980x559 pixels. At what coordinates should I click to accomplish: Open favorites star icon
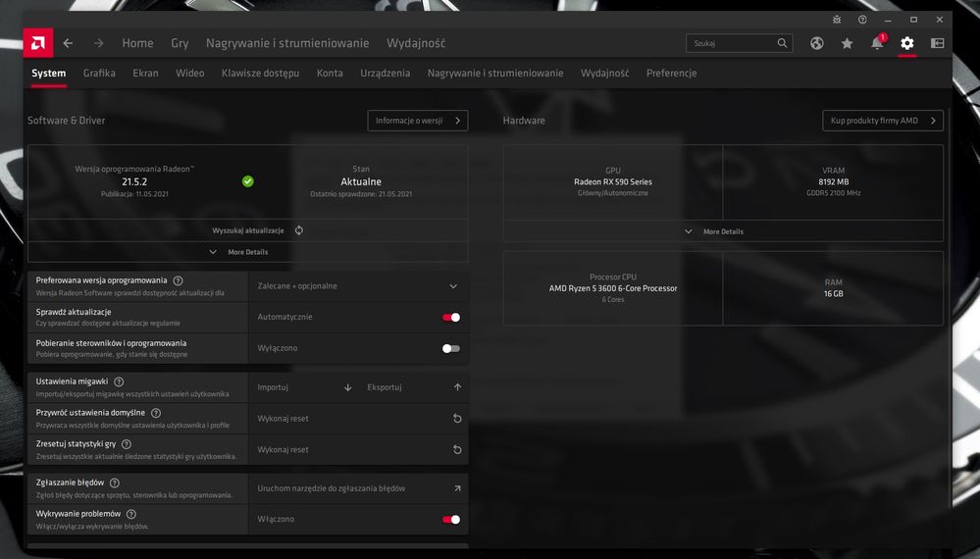point(847,43)
